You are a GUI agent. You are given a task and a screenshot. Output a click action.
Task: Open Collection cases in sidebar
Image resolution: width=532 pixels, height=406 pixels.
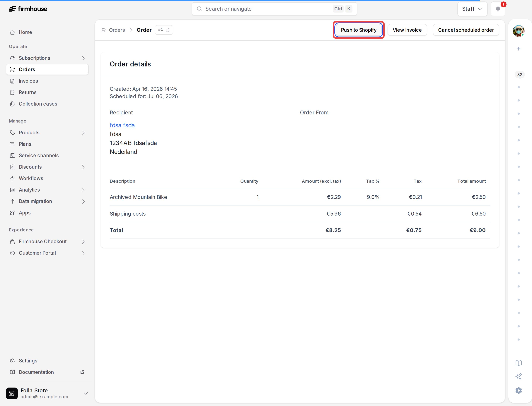(x=47, y=104)
